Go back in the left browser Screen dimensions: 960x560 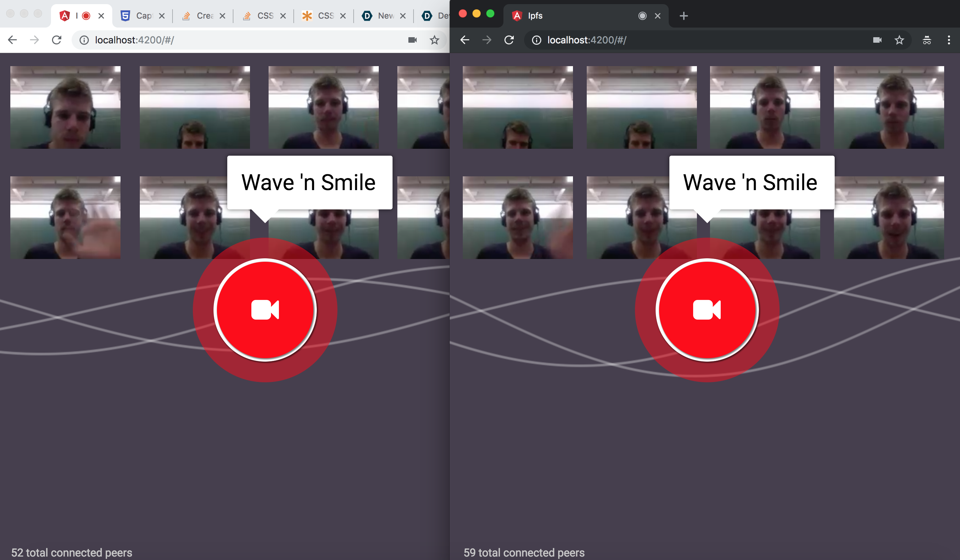(x=13, y=40)
